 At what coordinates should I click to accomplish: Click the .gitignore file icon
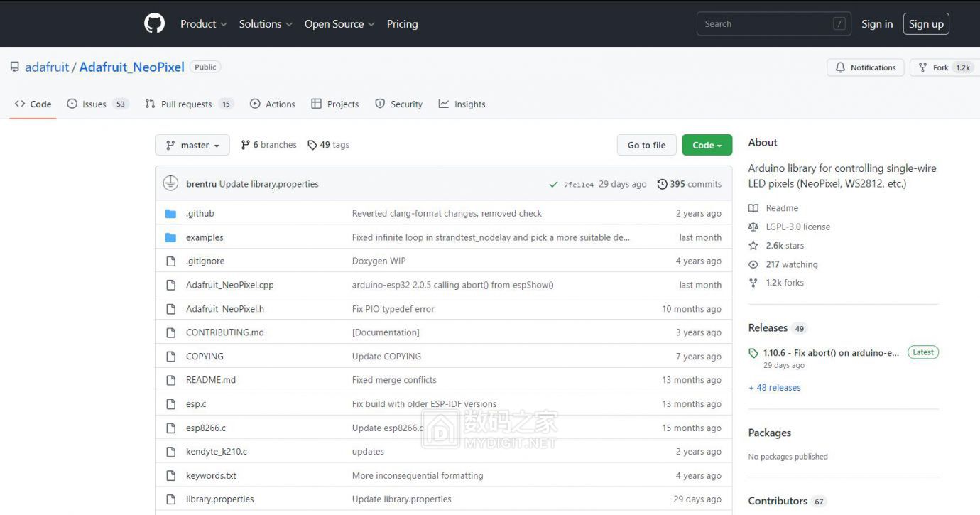point(170,261)
